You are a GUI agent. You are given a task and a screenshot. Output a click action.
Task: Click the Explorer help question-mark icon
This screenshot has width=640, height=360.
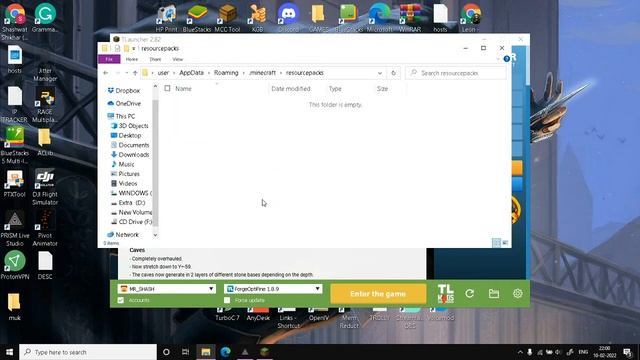tap(507, 59)
